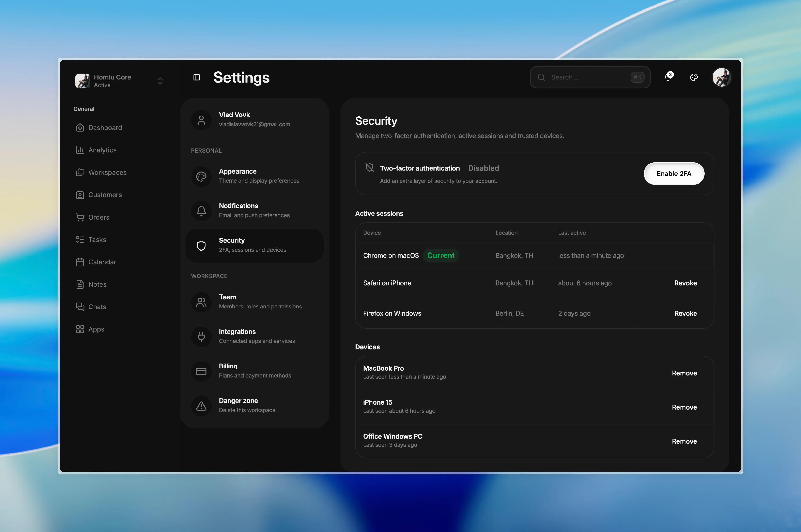The height and width of the screenshot is (532, 801).
Task: Open notifications bell with badge 3
Action: click(668, 77)
